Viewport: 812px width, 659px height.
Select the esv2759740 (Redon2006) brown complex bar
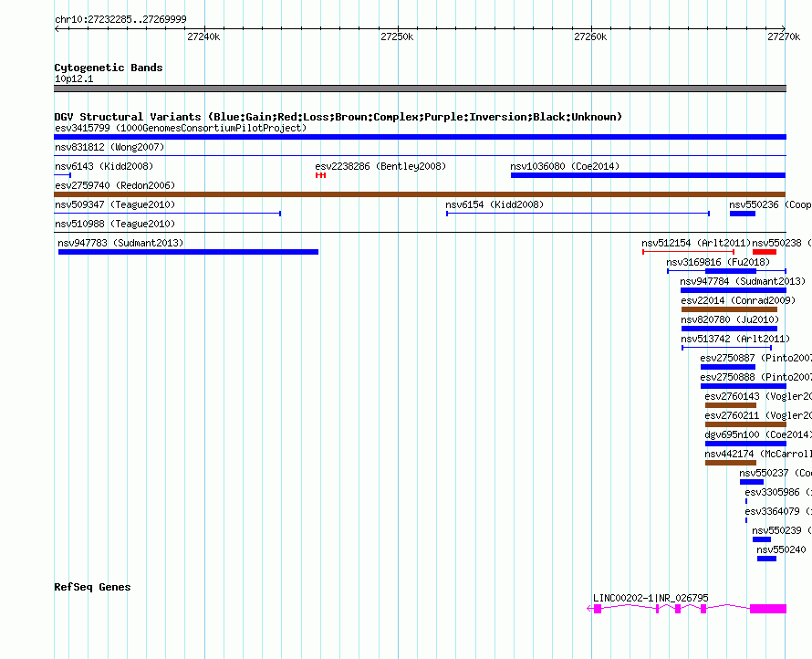tap(420, 194)
